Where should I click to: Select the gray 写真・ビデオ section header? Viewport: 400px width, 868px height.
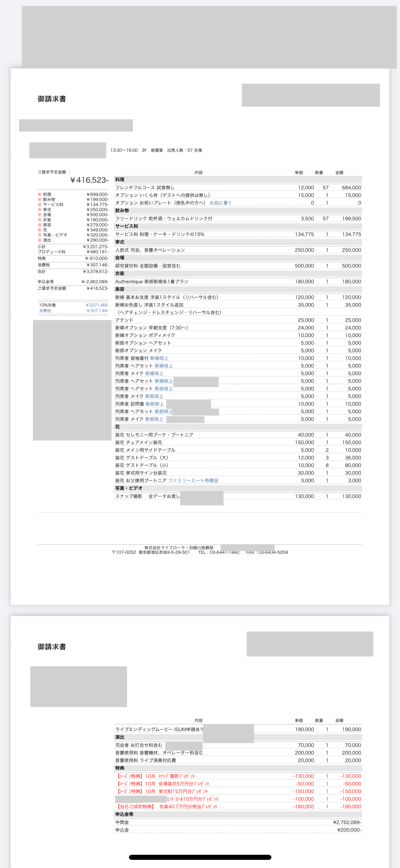[x=129, y=488]
